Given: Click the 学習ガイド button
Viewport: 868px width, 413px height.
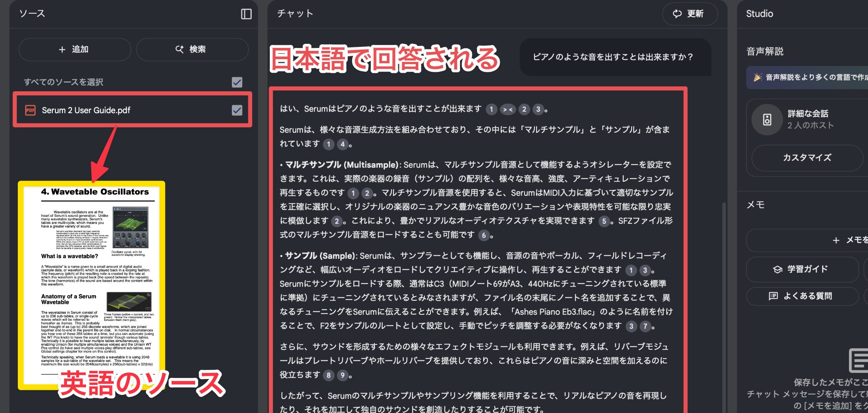Looking at the screenshot, I should click(802, 269).
